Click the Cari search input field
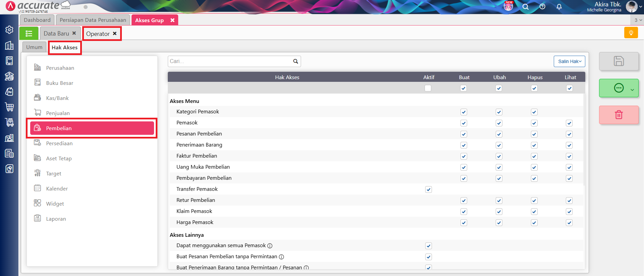 (x=230, y=61)
